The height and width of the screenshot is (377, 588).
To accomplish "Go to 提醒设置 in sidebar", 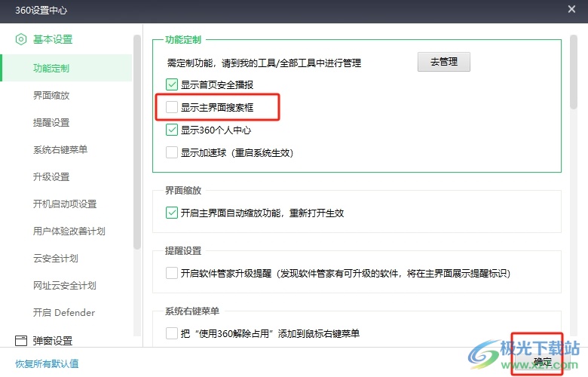I will coord(51,122).
